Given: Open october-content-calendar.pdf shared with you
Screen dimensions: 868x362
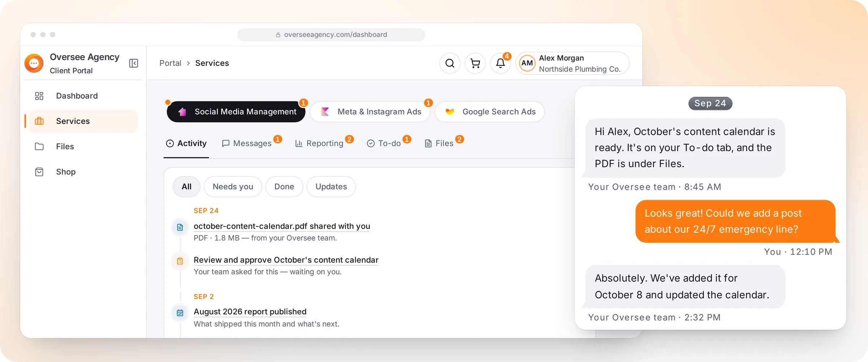Looking at the screenshot, I should pyautogui.click(x=282, y=226).
